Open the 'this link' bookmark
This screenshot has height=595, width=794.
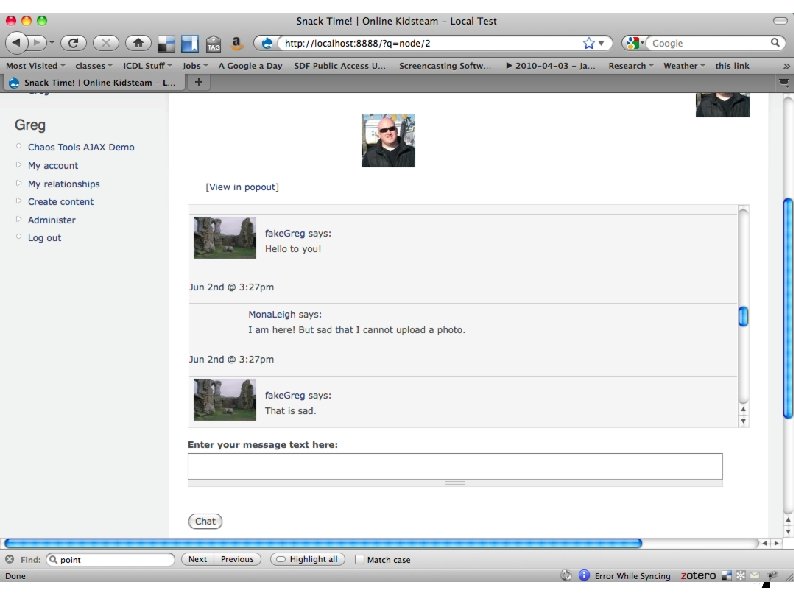(x=732, y=66)
